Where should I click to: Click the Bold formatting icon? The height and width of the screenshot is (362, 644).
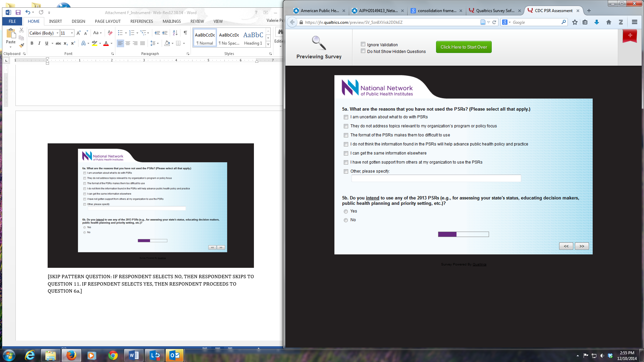tap(32, 43)
